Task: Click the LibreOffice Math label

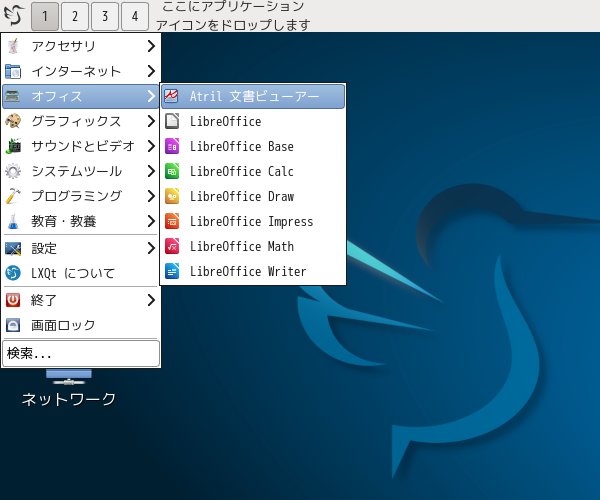Action: coord(242,246)
